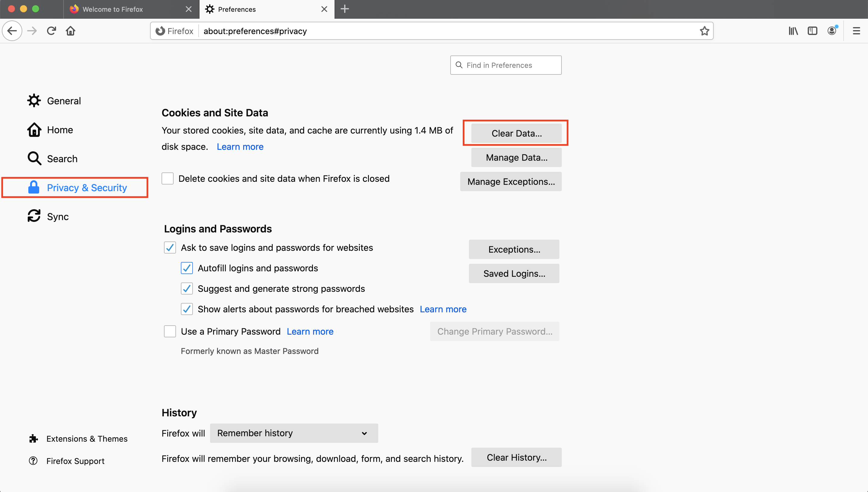Open Learn more link about cookies disk space

pos(240,147)
